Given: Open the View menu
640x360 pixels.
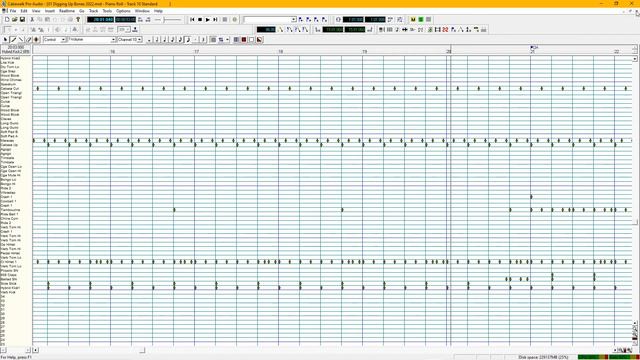Looking at the screenshot, I should coord(36,11).
